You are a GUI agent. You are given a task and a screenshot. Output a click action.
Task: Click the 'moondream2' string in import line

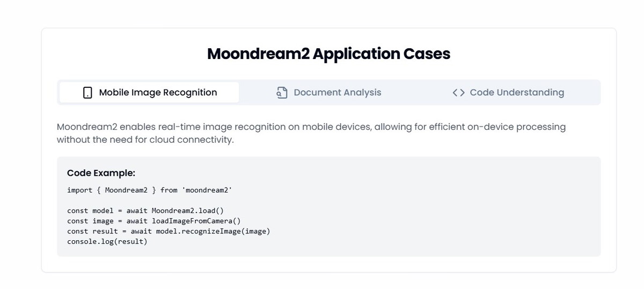(207, 190)
